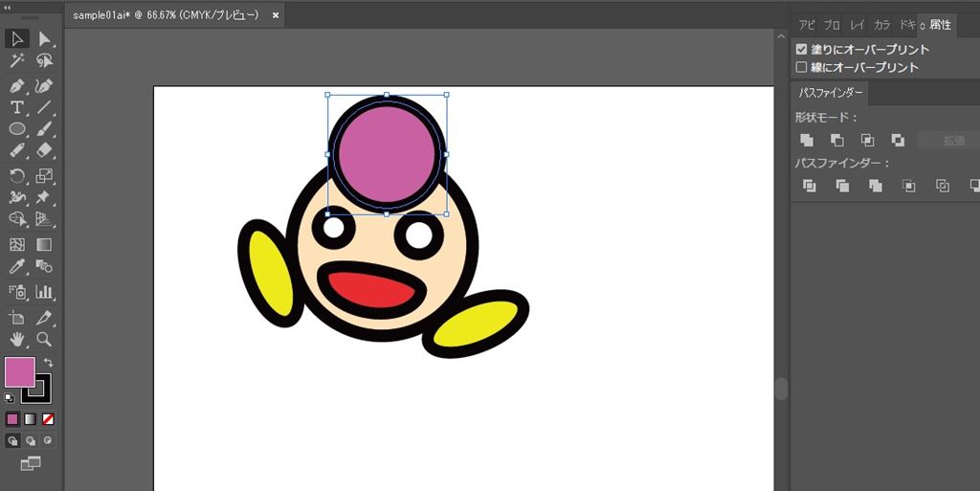Image resolution: width=980 pixels, height=491 pixels.
Task: Click the Unite shape mode icon
Action: point(807,140)
